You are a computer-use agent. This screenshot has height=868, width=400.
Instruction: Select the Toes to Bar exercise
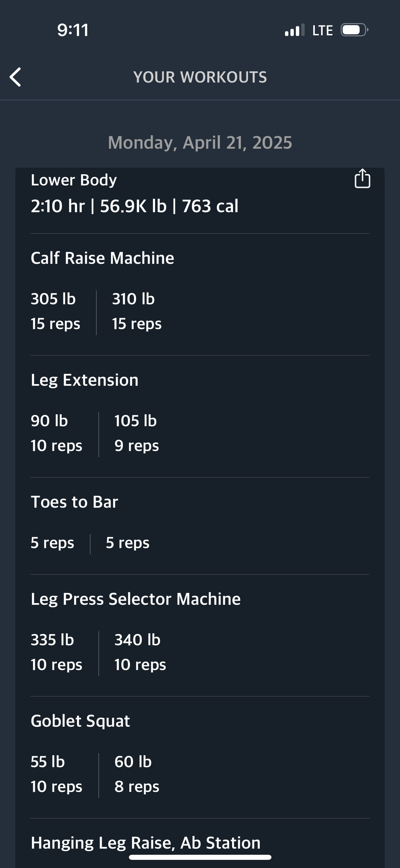coord(74,502)
